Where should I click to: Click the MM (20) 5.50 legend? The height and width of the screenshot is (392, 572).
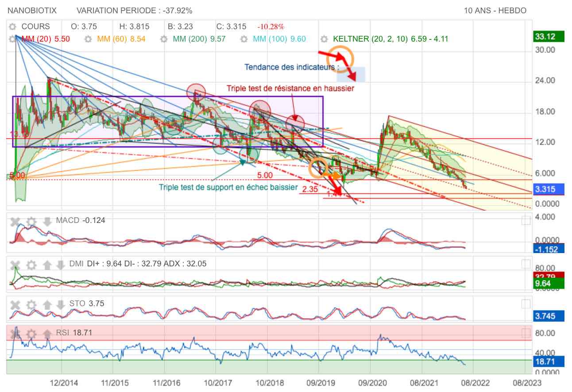pos(46,39)
